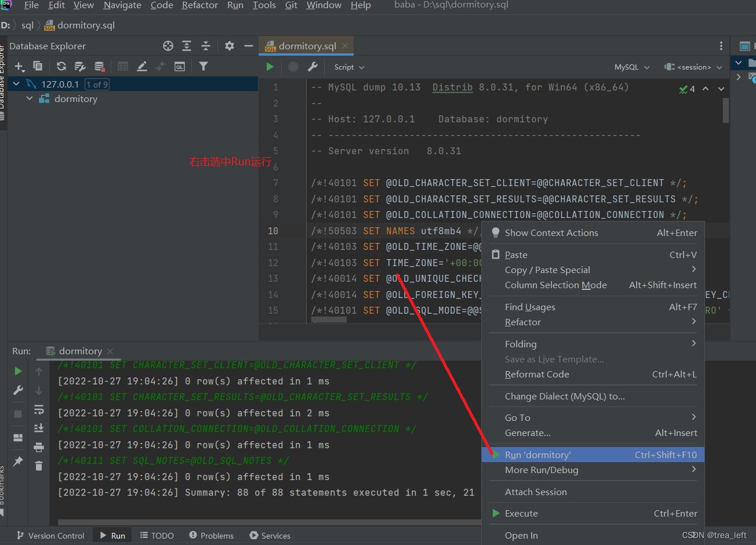This screenshot has height=545, width=756.
Task: Click the Run tool window button
Action: pyautogui.click(x=112, y=536)
